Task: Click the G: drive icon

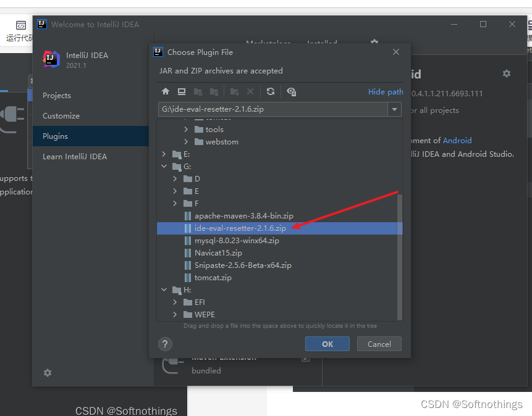Action: [x=177, y=167]
